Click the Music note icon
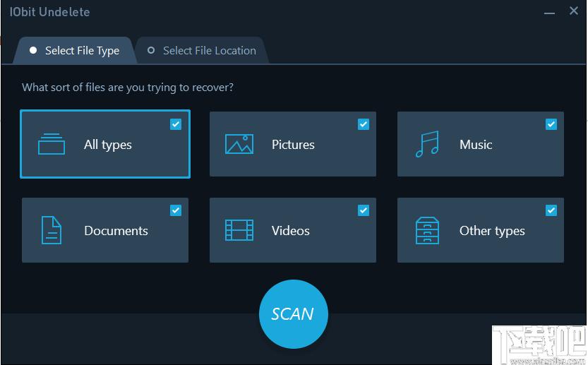This screenshot has width=588, height=365. pyautogui.click(x=427, y=144)
